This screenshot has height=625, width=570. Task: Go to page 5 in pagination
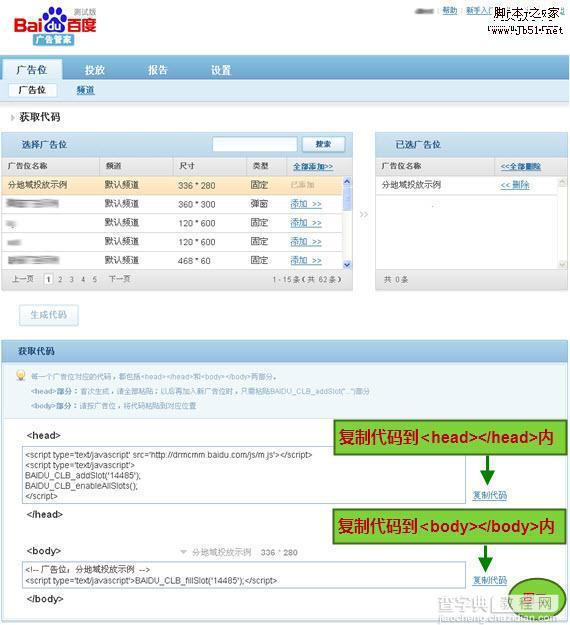point(95,279)
